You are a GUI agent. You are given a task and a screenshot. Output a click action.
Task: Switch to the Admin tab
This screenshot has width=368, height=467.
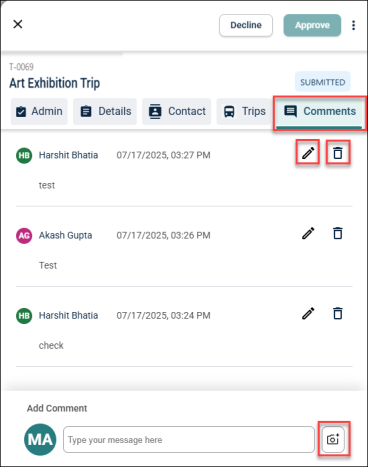click(39, 111)
